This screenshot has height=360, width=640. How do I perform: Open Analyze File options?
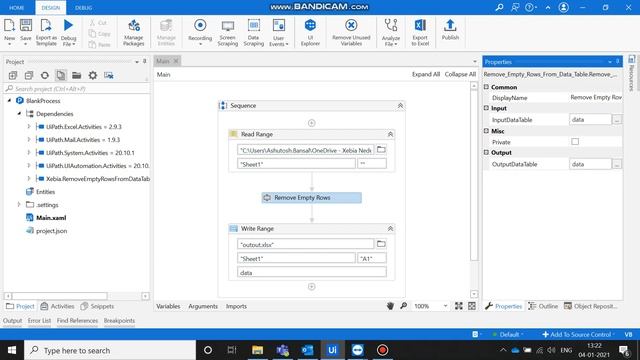pos(391,31)
